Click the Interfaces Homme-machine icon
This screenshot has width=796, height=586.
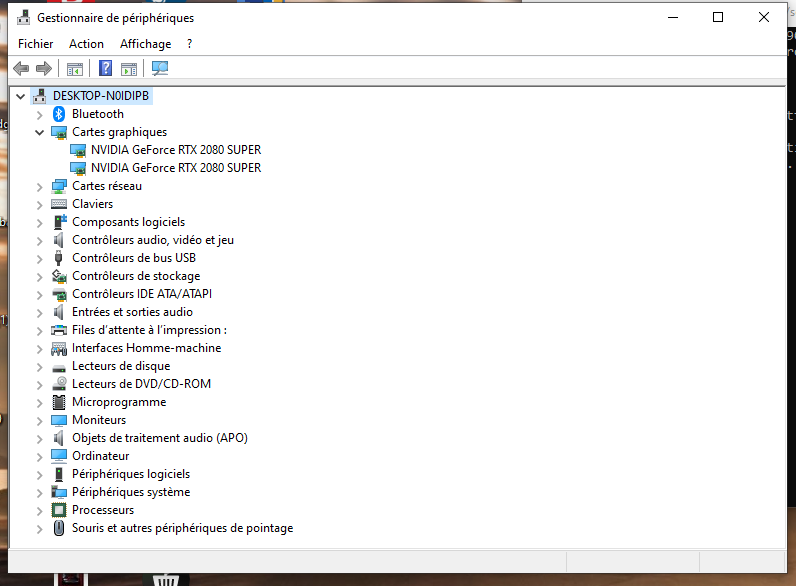click(x=59, y=349)
